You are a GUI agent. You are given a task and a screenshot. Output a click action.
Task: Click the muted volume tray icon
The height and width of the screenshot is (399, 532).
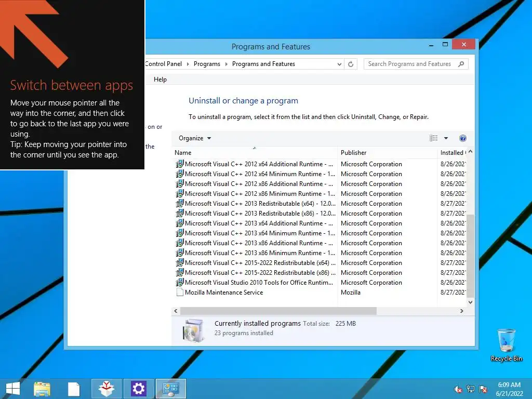click(x=458, y=389)
